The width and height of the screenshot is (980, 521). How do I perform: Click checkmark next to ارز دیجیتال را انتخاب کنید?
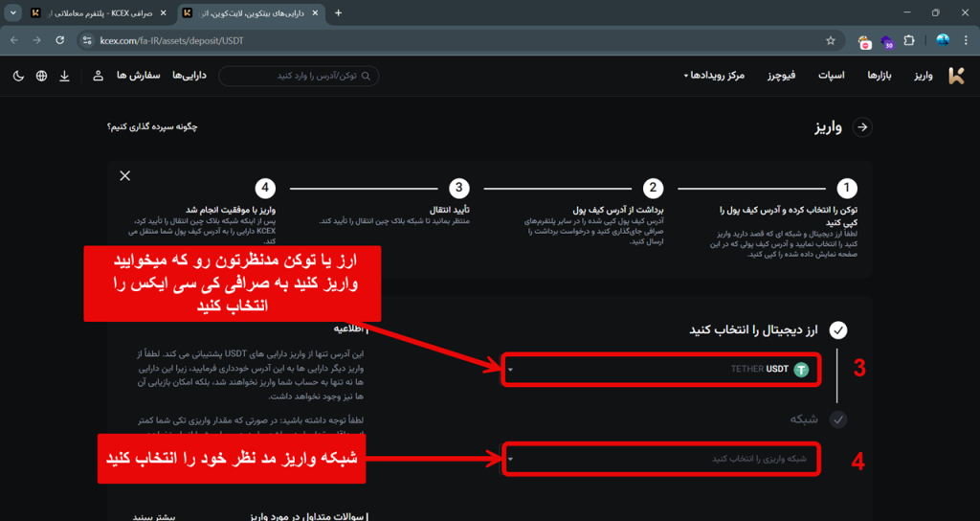coord(838,330)
